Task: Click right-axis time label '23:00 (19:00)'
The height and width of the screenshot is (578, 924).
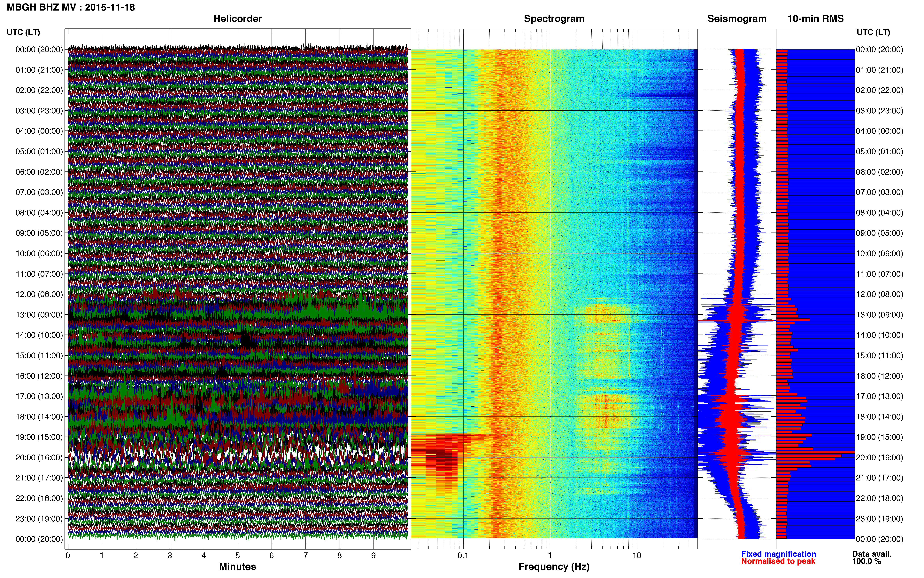Action: pyautogui.click(x=880, y=519)
